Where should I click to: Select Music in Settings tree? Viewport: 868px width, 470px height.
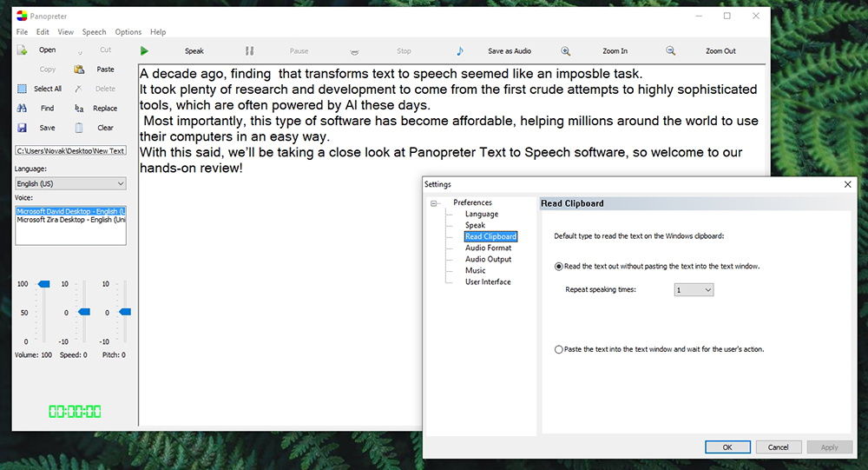click(475, 270)
